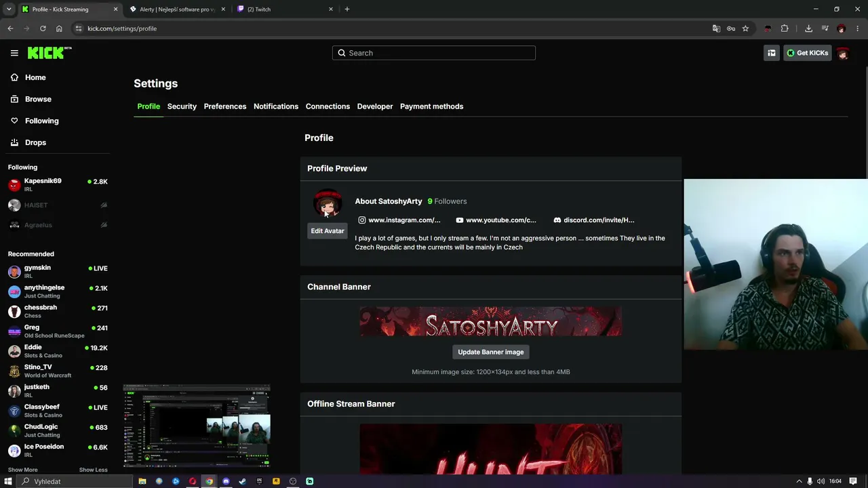Open Steam from the taskbar
Image resolution: width=868 pixels, height=488 pixels.
(243, 481)
